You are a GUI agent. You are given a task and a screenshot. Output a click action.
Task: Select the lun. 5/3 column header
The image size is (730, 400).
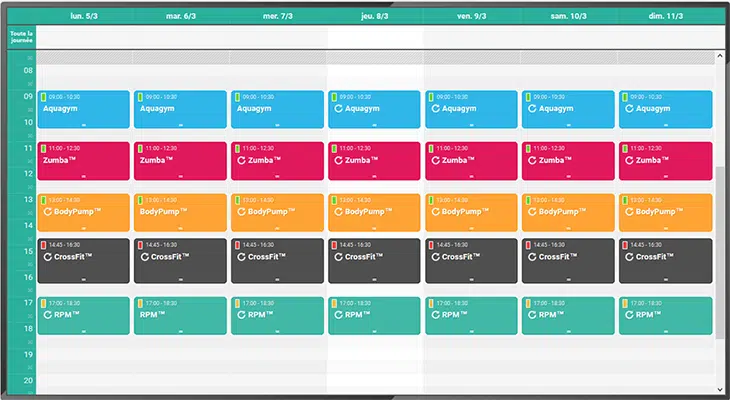point(84,16)
